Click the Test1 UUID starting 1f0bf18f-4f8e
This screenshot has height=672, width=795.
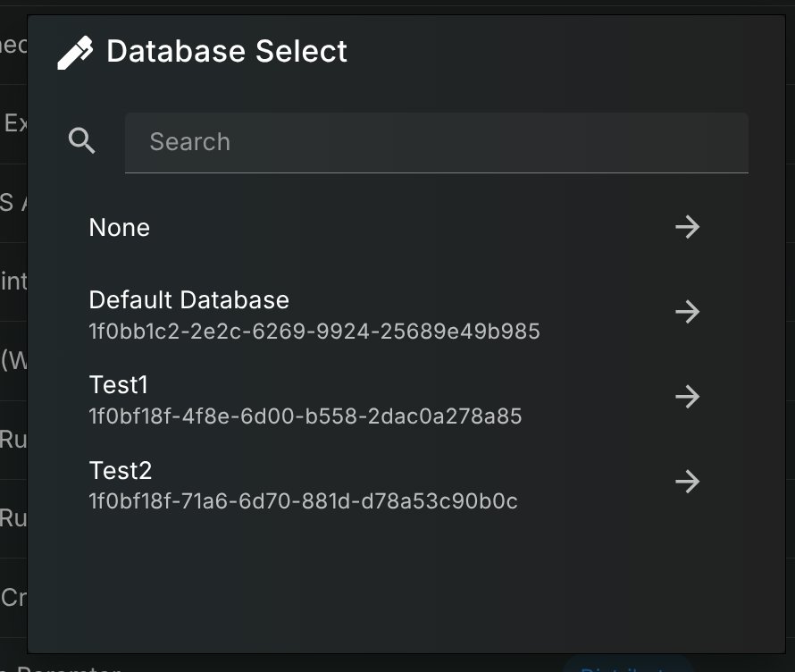pos(305,416)
